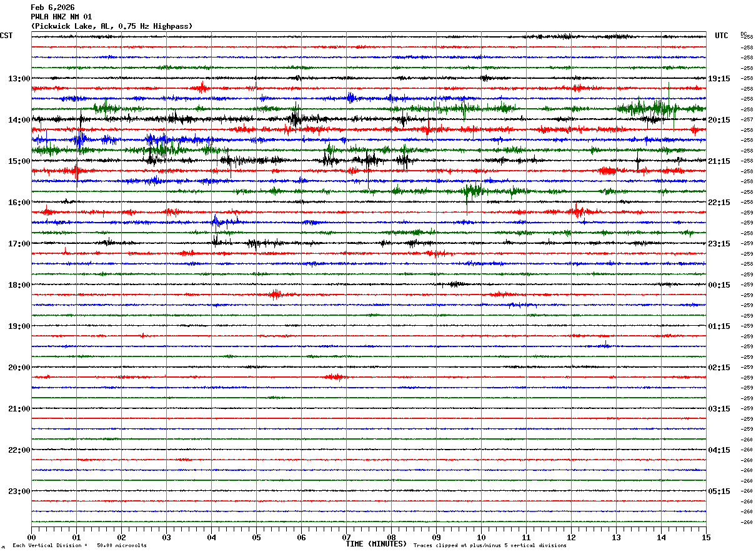Select the 17:00 CST time label

coord(19,244)
